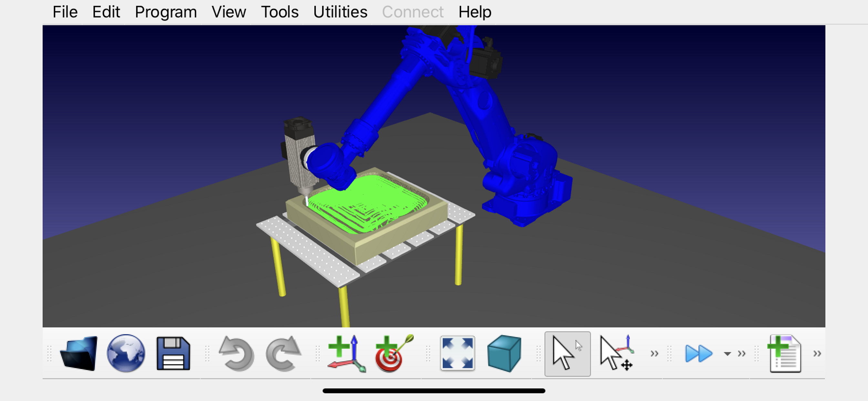Viewport: 868px width, 401px height.
Task: Fit all items in view
Action: click(458, 353)
